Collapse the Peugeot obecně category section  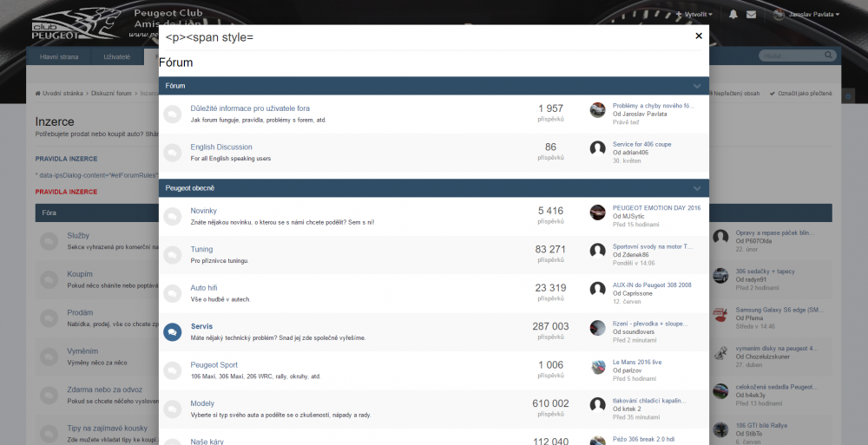click(697, 188)
